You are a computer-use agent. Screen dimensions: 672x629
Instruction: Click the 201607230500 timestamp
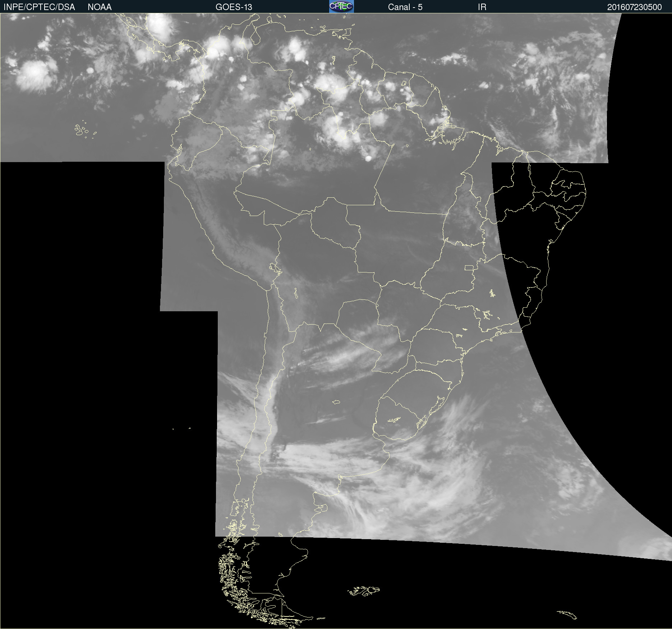634,7
